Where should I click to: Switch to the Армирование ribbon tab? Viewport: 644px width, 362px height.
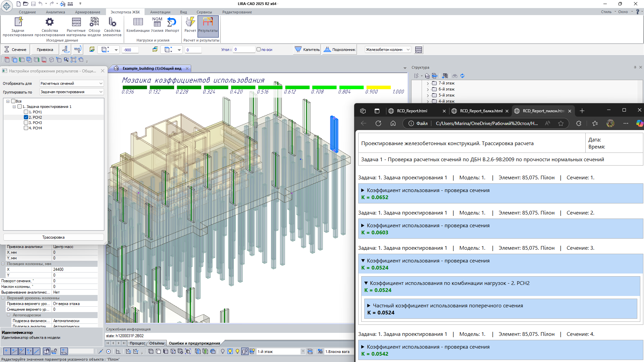[88, 12]
